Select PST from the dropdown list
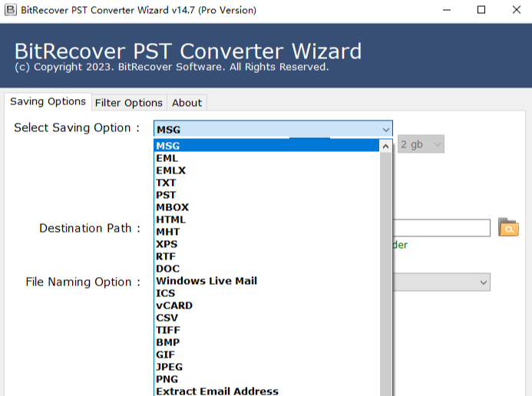Image resolution: width=532 pixels, height=396 pixels. 266,195
